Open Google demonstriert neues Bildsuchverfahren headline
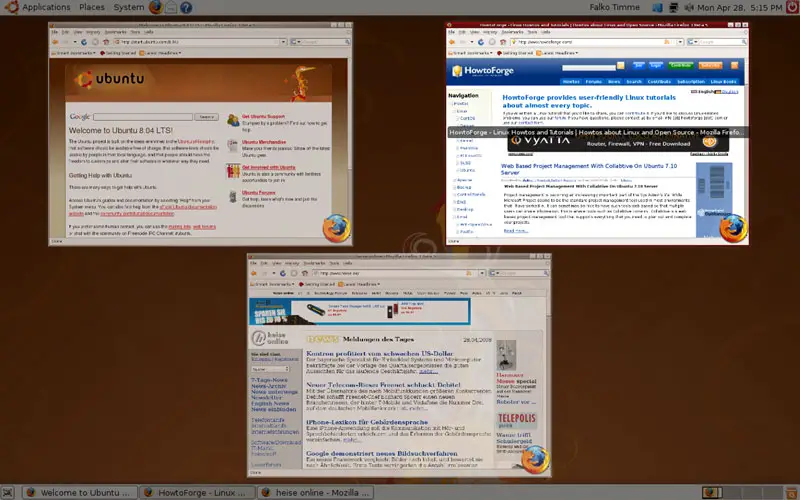This screenshot has height=500, width=800. [382, 453]
